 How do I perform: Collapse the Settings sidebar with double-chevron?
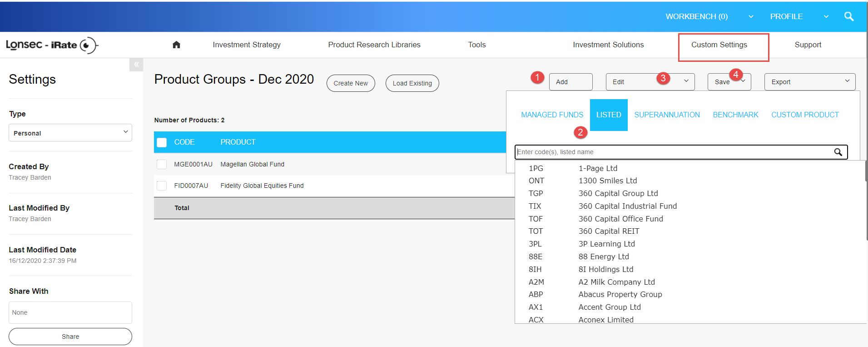pyautogui.click(x=136, y=65)
